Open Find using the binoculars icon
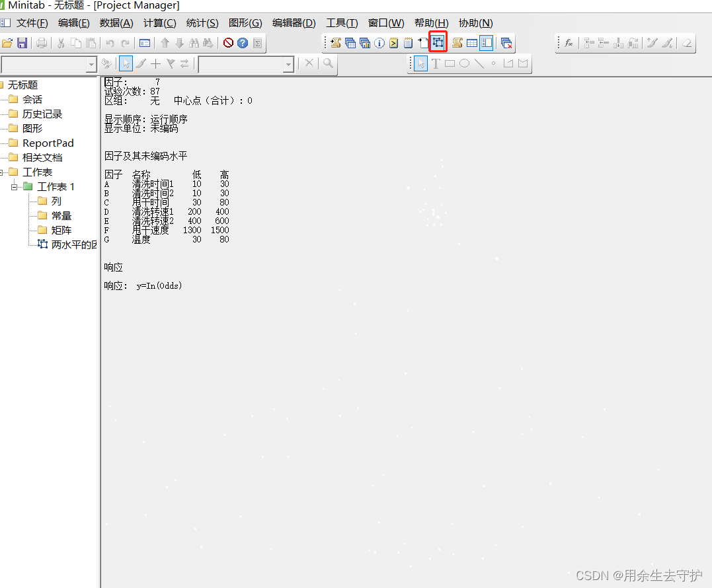 coord(194,43)
